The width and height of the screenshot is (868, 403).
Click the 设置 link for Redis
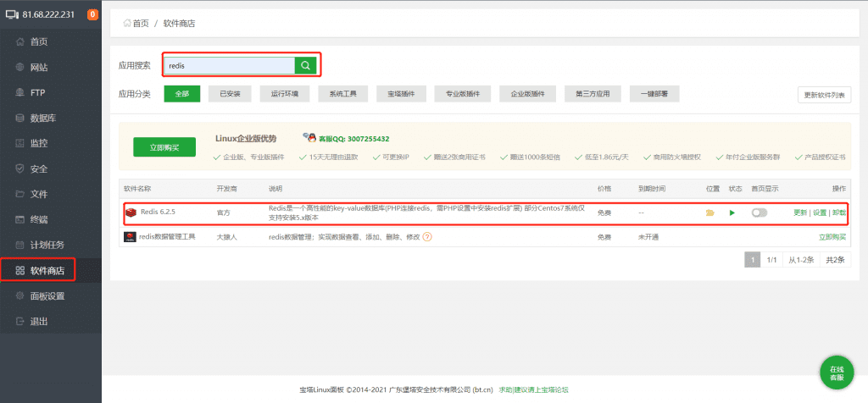pyautogui.click(x=820, y=213)
